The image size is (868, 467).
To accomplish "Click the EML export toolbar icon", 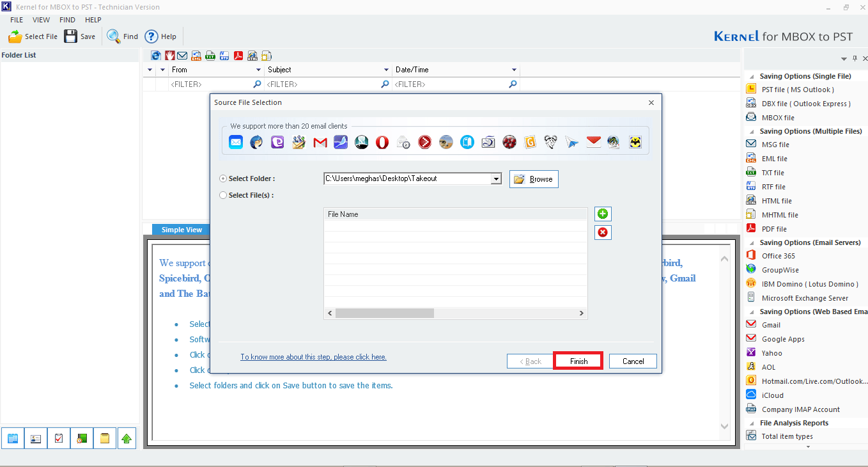I will 196,56.
